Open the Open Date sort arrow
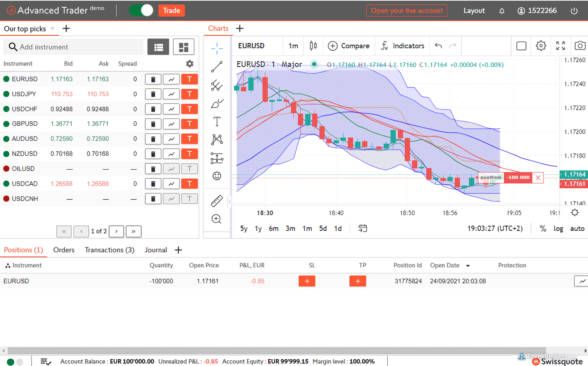 [x=468, y=266]
